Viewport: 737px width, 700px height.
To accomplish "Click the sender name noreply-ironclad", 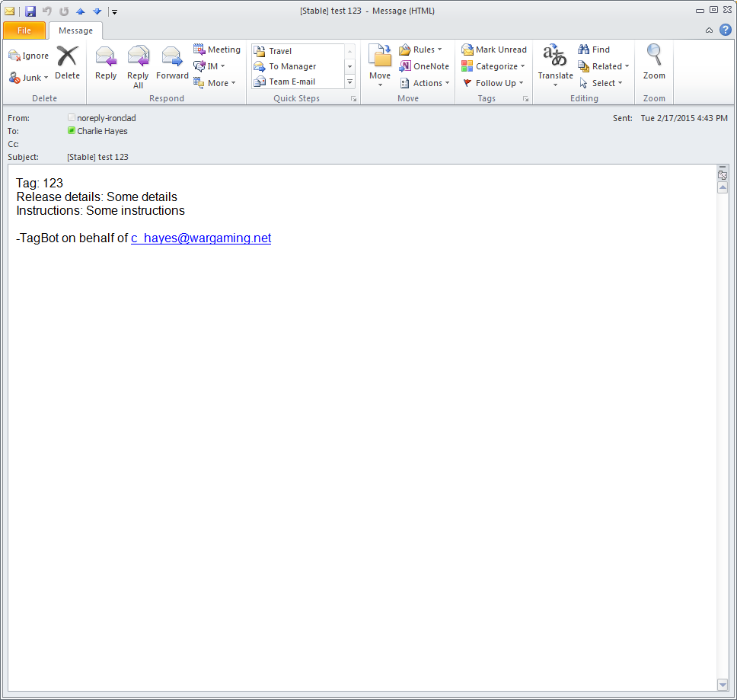I will pyautogui.click(x=107, y=118).
